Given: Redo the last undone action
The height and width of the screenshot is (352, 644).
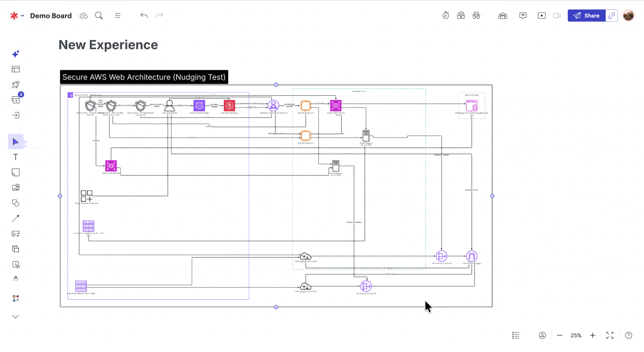Looking at the screenshot, I should pos(159,16).
